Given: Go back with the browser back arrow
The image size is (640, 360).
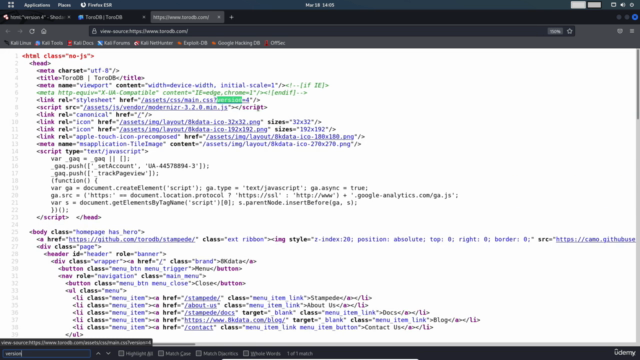Looking at the screenshot, I should click(x=8, y=31).
